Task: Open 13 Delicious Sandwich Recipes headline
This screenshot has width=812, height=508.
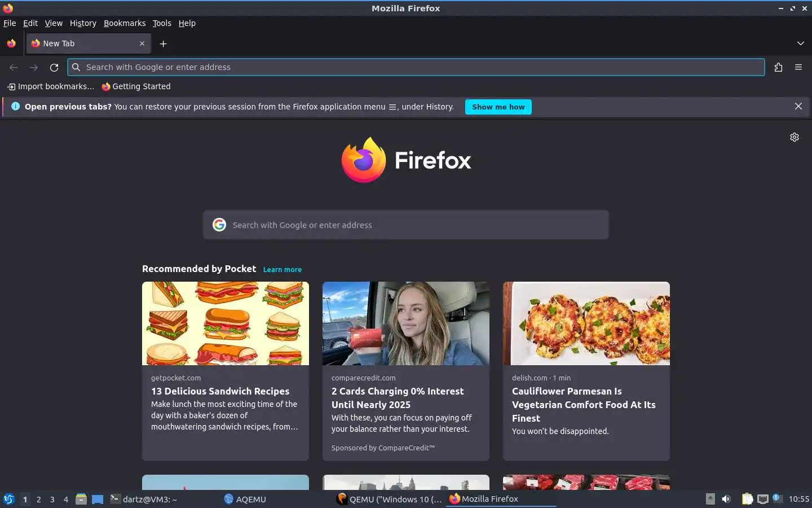Action: [x=220, y=391]
